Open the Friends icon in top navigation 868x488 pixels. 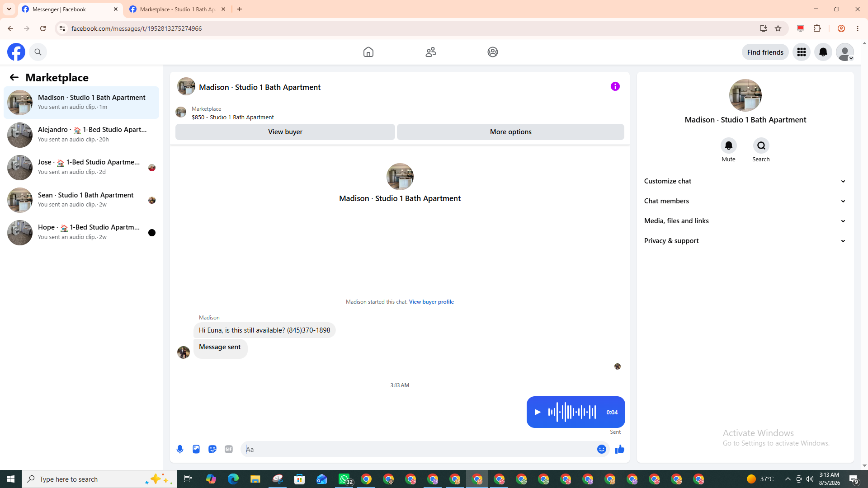[x=431, y=52]
